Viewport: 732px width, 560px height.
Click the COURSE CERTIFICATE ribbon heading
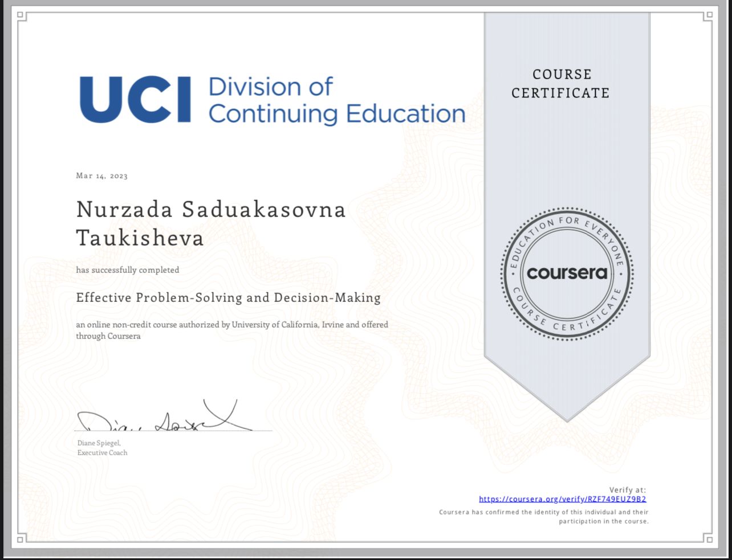[561, 84]
